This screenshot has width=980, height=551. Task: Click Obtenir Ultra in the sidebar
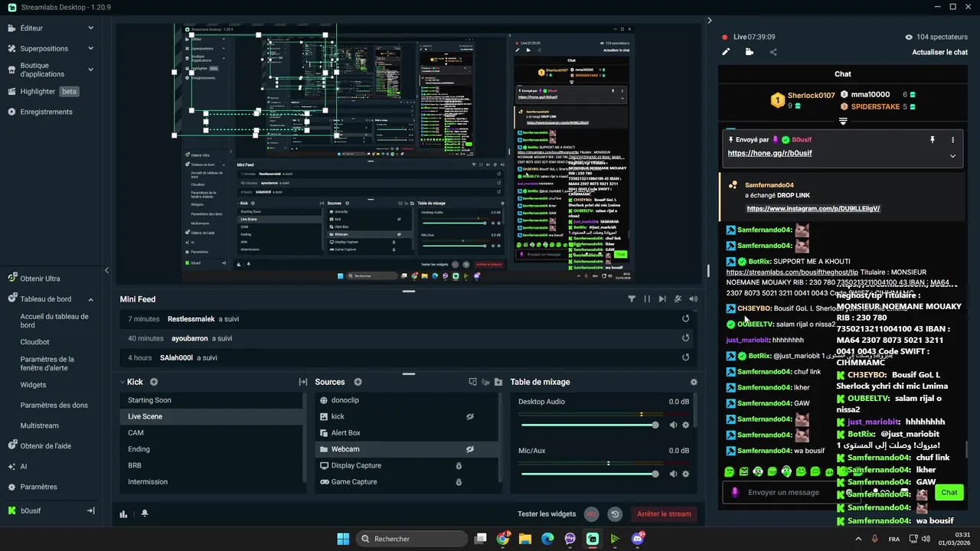[x=40, y=279]
